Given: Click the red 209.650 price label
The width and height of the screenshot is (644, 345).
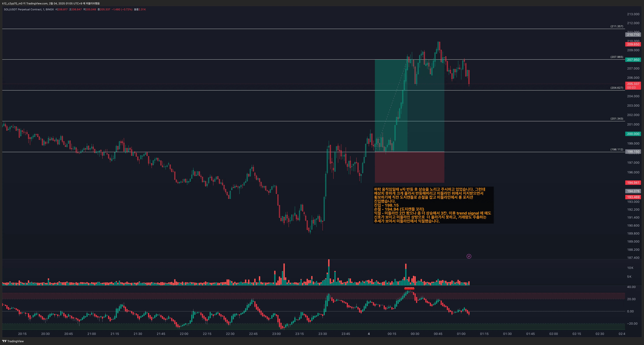Looking at the screenshot, I should point(633,44).
